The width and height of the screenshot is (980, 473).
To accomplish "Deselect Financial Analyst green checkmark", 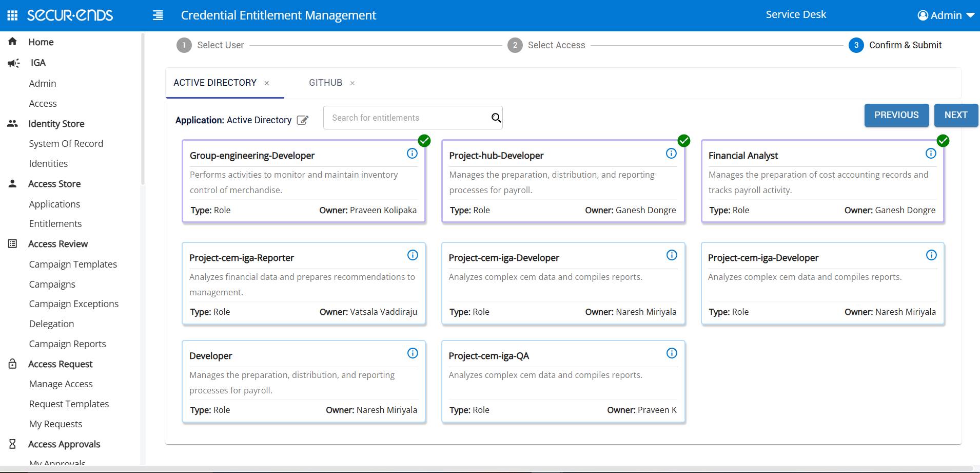I will click(x=943, y=140).
